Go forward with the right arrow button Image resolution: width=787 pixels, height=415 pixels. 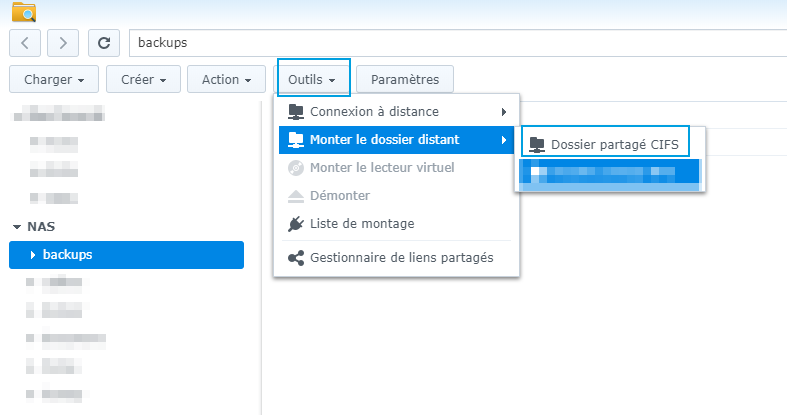63,43
